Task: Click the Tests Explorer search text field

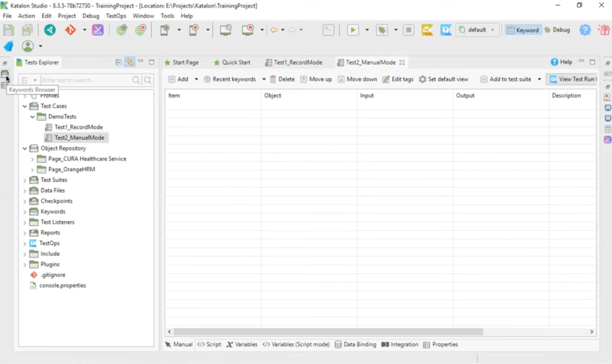Action: point(86,80)
